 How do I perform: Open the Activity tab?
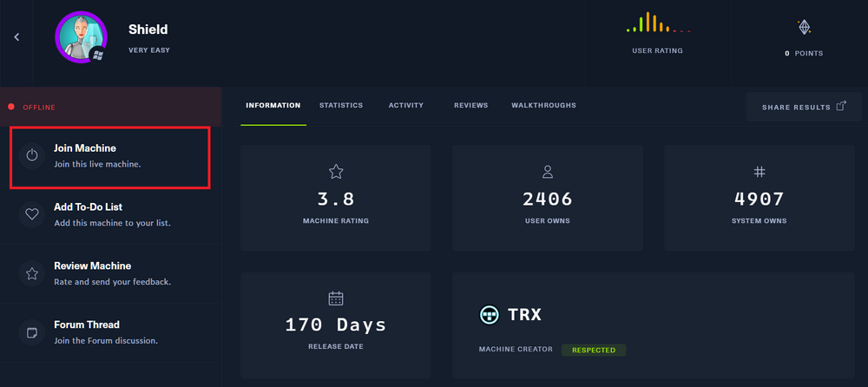pyautogui.click(x=406, y=106)
